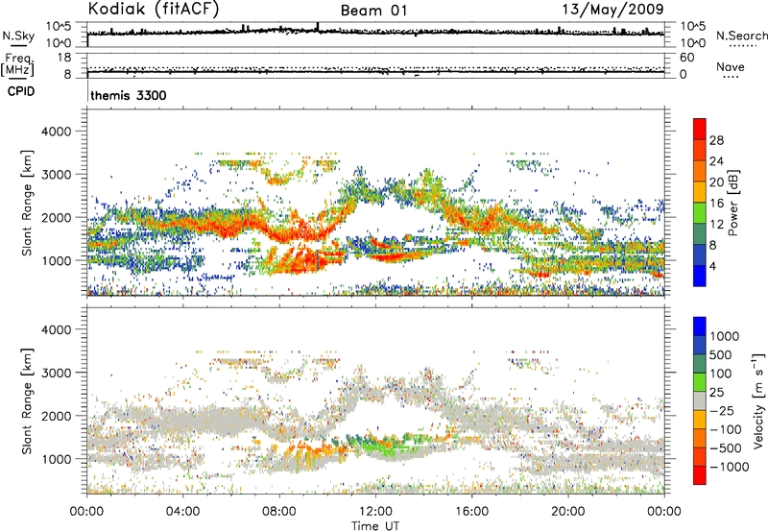The height and width of the screenshot is (532, 768).
Task: Click the orange 20–24 dB Power colorbar segment
Action: [700, 171]
